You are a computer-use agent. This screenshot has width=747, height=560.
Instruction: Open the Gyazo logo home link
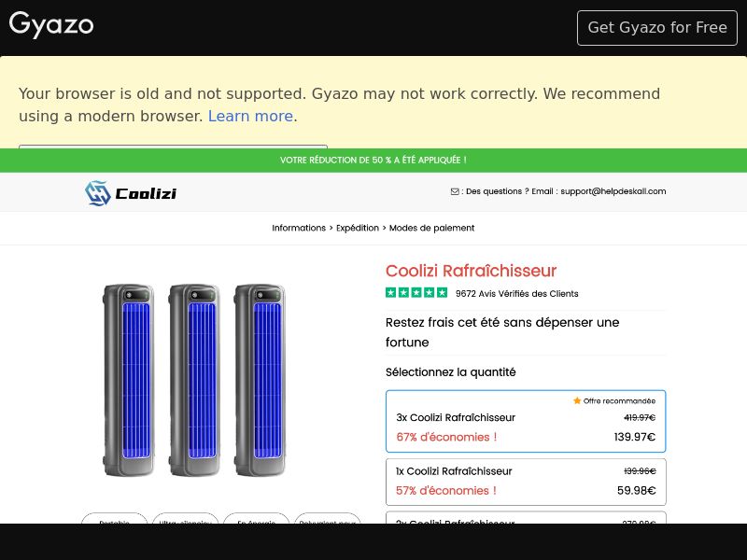51,24
